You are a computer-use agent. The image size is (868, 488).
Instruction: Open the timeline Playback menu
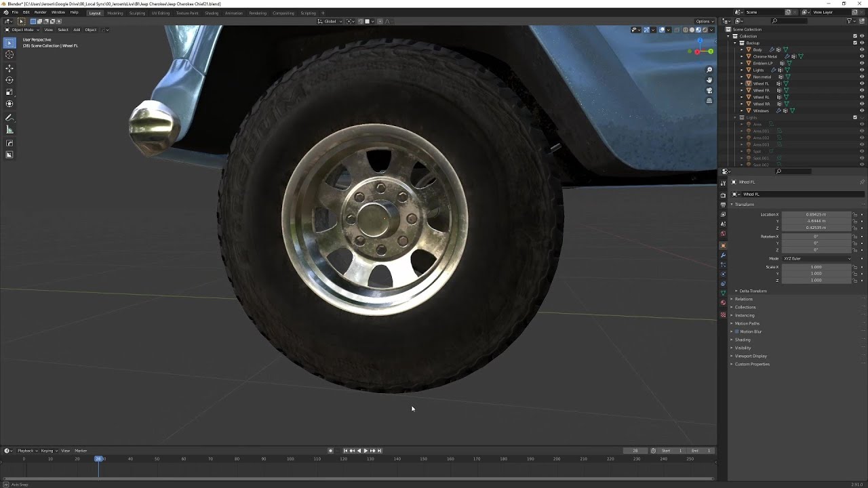(26, 451)
